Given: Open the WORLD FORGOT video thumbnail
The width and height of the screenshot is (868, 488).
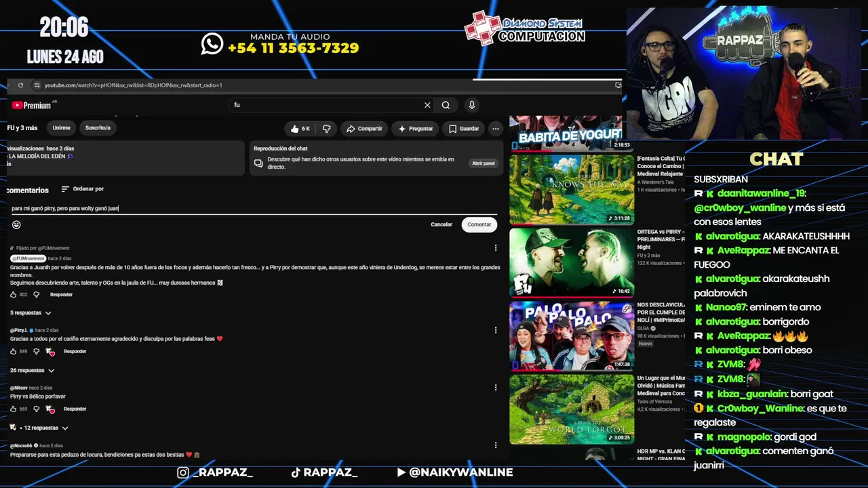Looking at the screenshot, I should (571, 409).
